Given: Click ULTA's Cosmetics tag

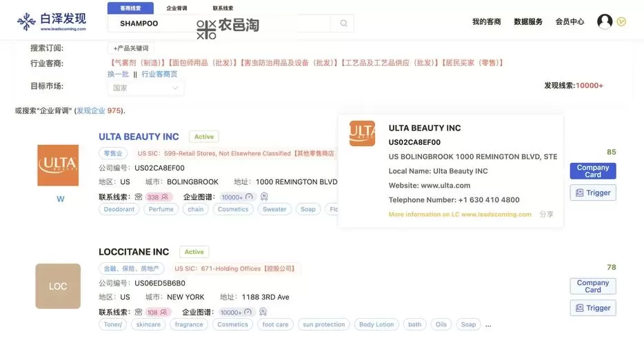Looking at the screenshot, I should (x=233, y=209).
